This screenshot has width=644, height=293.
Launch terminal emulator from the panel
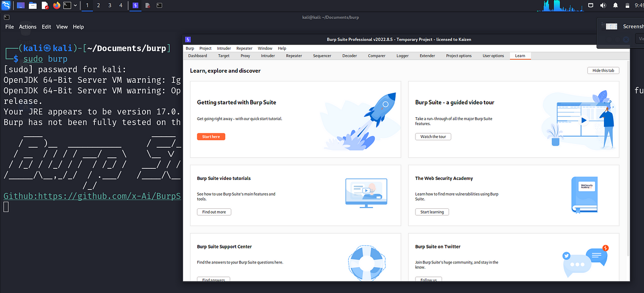(x=67, y=6)
